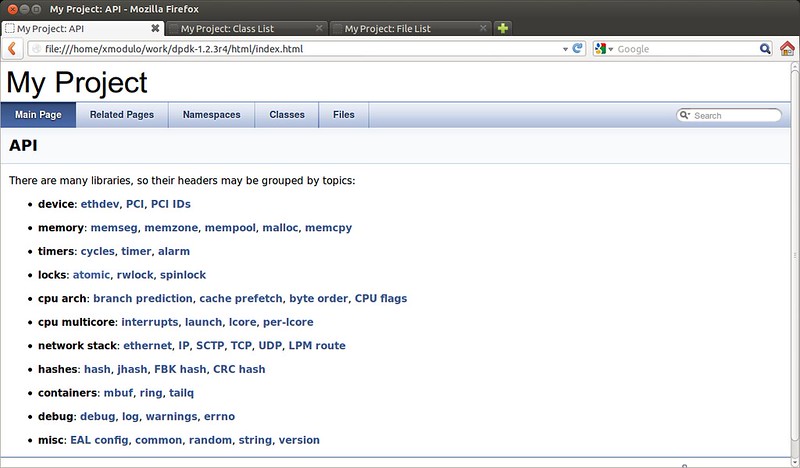Click the new tab plus icon
Screen dimensions: 800x468
coord(503,29)
